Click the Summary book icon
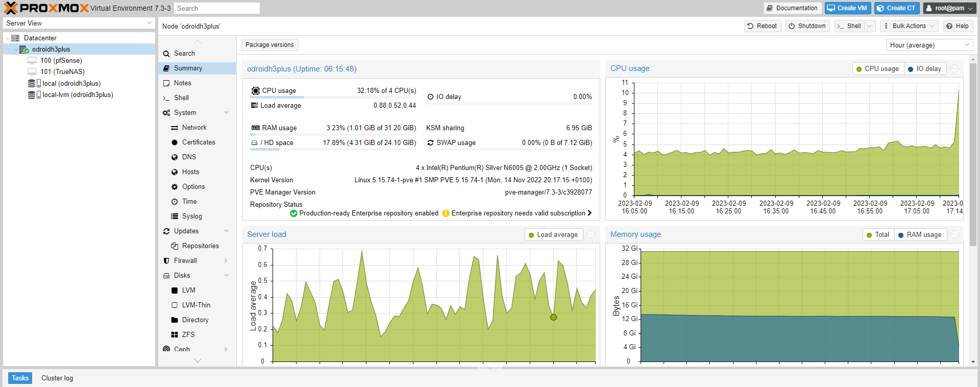Viewport: 980px width, 387px height. tap(166, 68)
